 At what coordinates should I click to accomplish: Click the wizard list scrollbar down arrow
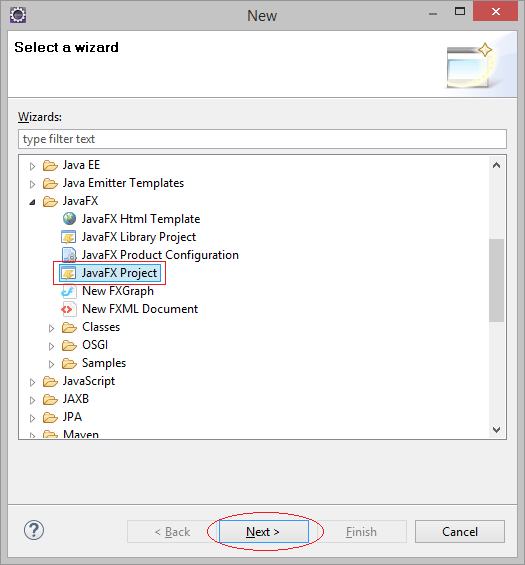(497, 430)
